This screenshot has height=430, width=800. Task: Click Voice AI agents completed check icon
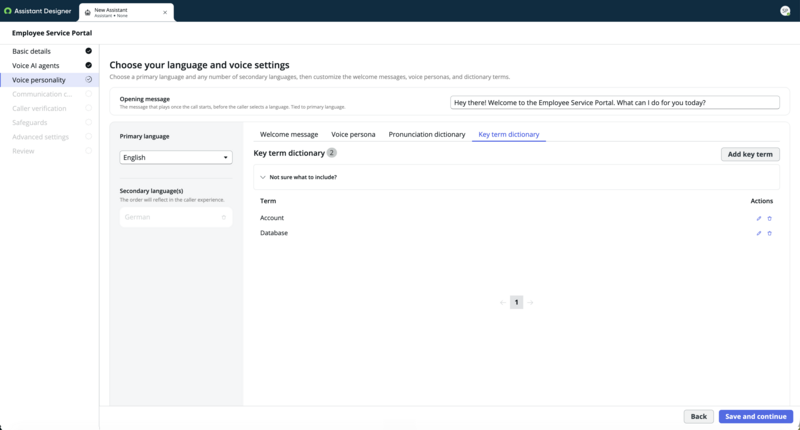[89, 65]
